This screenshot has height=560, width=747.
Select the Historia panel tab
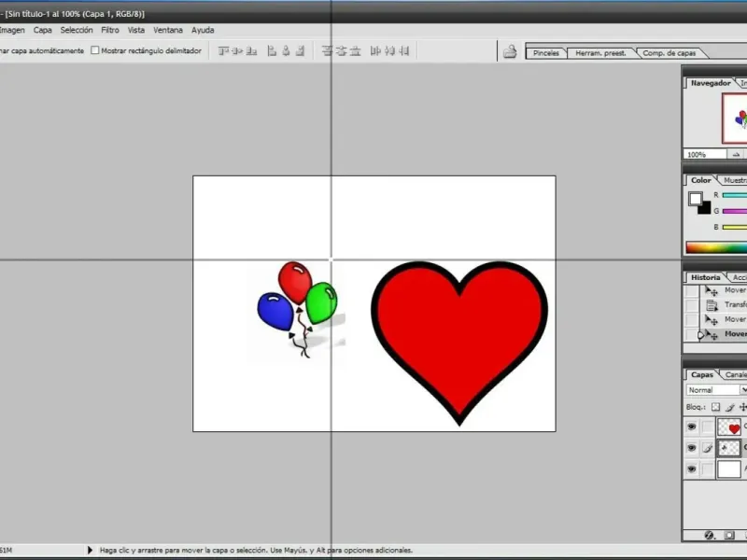click(706, 277)
